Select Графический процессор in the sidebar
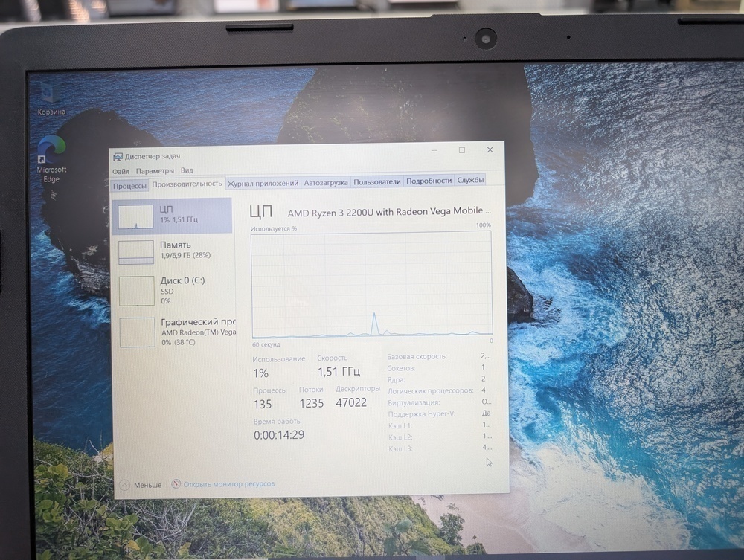This screenshot has width=744, height=560. (x=175, y=332)
